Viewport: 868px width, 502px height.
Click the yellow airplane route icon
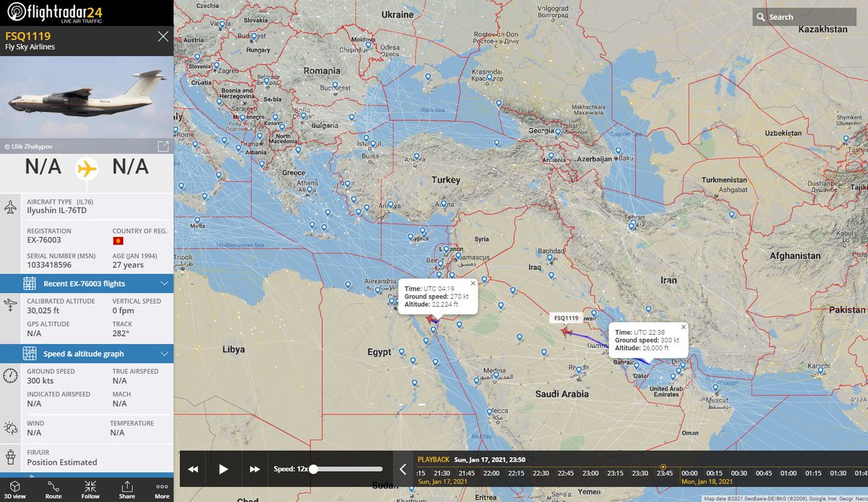click(x=87, y=169)
